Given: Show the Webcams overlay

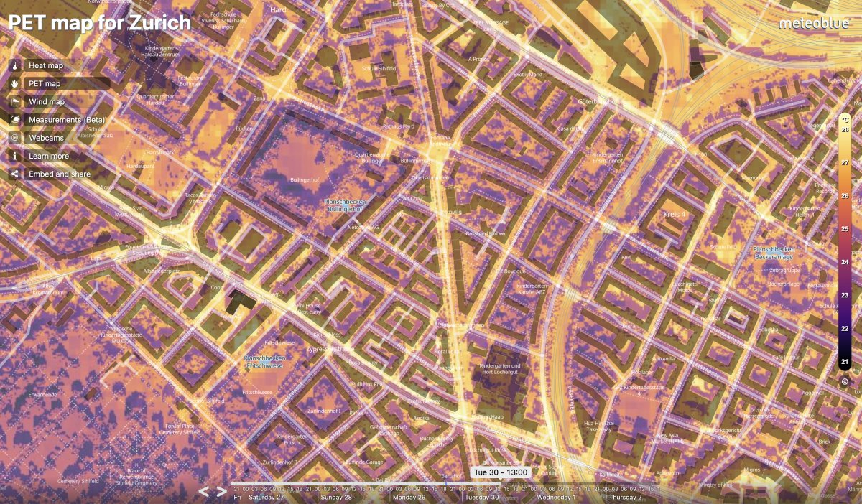Looking at the screenshot, I should pyautogui.click(x=46, y=138).
